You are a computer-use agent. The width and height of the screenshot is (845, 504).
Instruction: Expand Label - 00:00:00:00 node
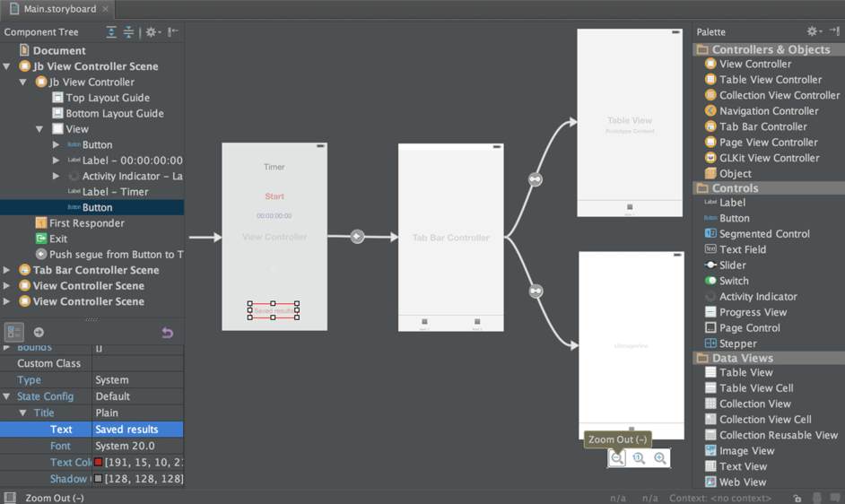pyautogui.click(x=56, y=161)
